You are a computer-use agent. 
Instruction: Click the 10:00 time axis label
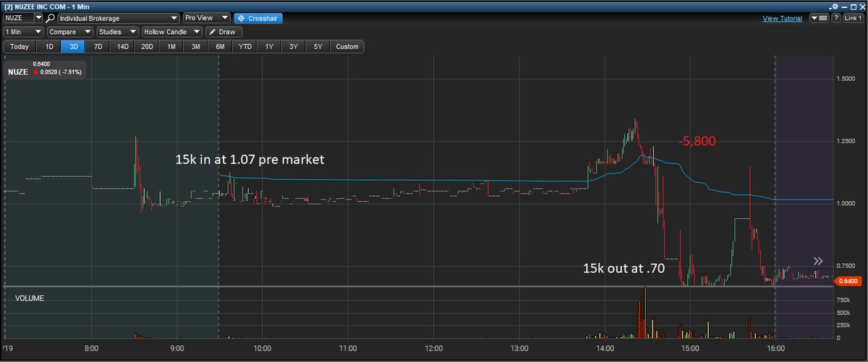(x=263, y=348)
